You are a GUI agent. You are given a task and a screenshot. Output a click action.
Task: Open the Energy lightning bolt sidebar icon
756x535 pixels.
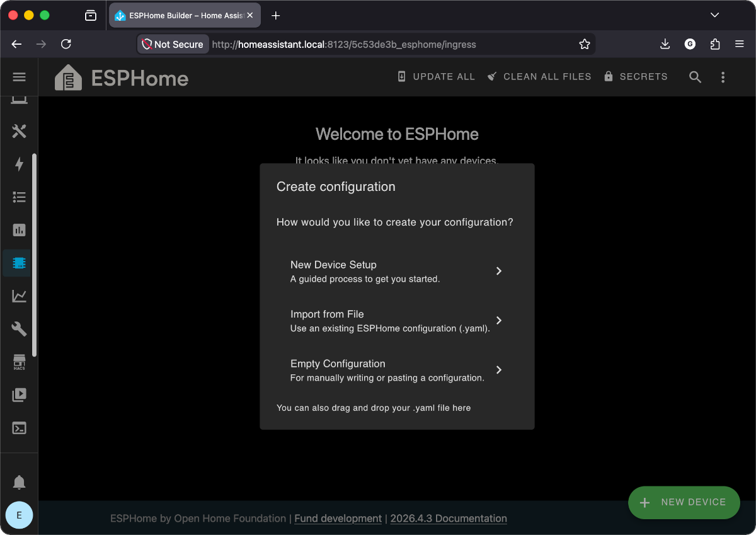coord(19,164)
